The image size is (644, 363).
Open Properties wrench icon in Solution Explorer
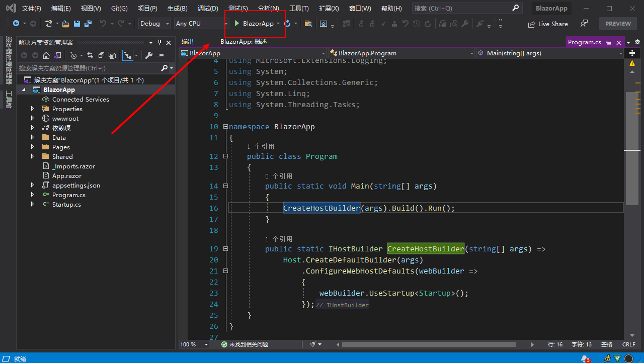click(149, 55)
